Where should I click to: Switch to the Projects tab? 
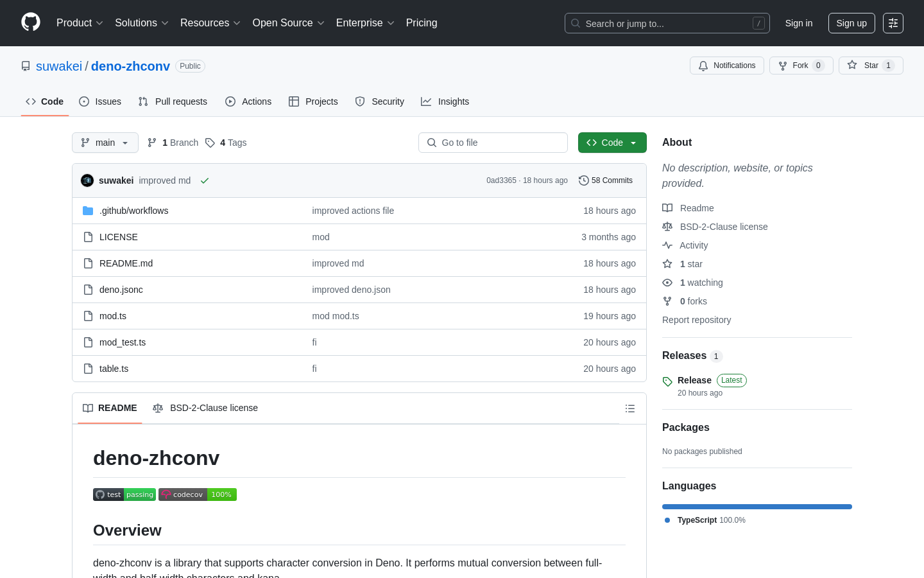pyautogui.click(x=313, y=101)
